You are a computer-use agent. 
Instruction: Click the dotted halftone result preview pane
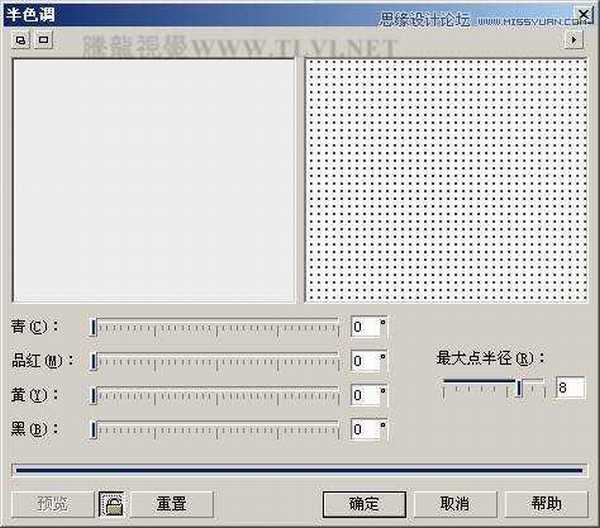pos(447,180)
